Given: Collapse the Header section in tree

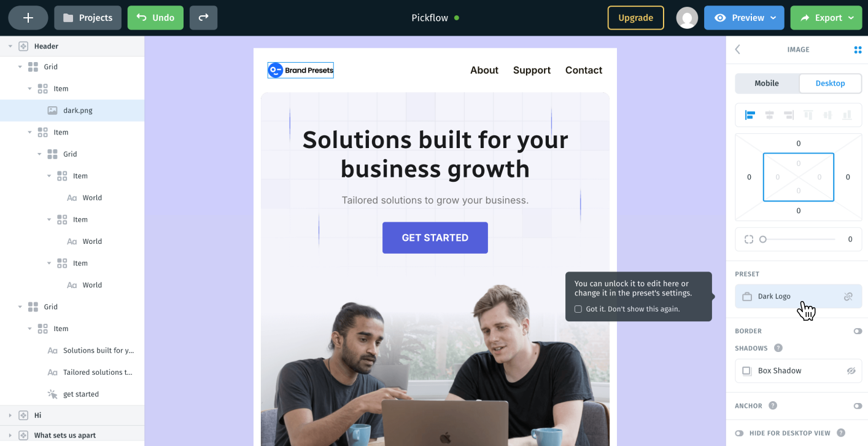Looking at the screenshot, I should [x=10, y=46].
